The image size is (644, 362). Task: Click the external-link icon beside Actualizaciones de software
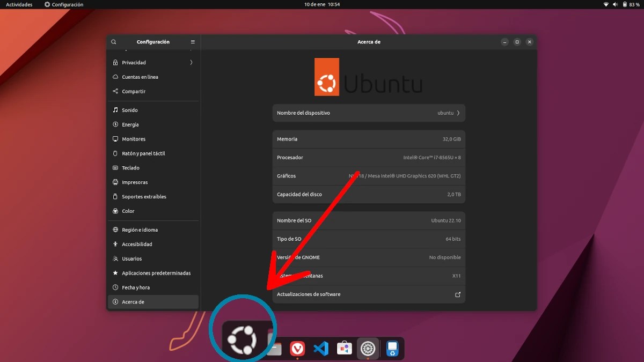coord(457,294)
